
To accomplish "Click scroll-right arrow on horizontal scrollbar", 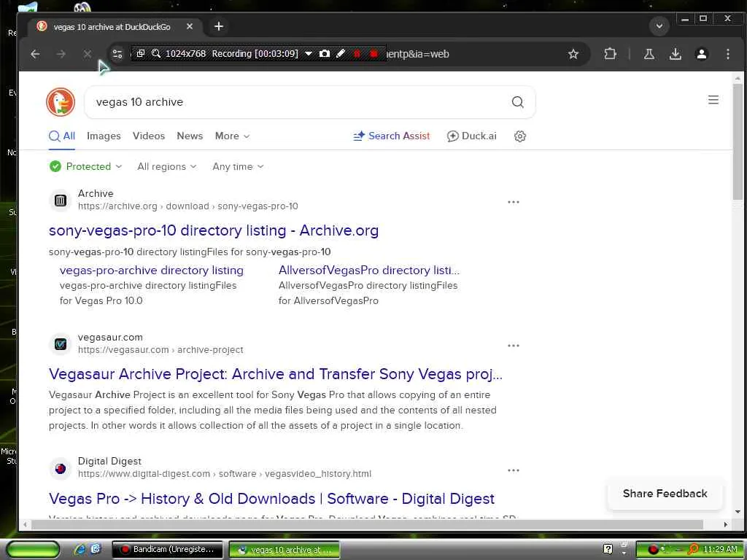I will [726, 524].
